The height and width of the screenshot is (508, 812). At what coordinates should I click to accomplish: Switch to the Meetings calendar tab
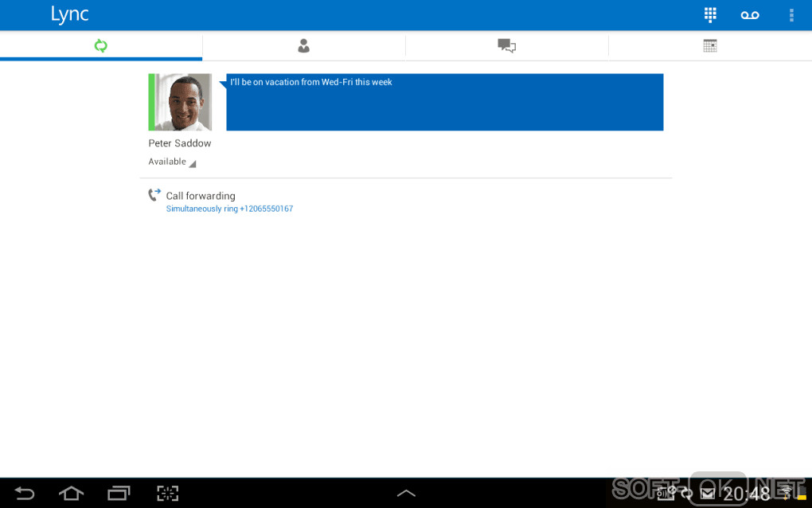click(x=710, y=46)
